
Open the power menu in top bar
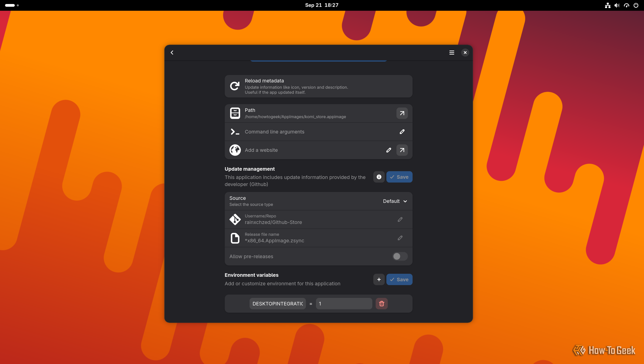pos(636,5)
